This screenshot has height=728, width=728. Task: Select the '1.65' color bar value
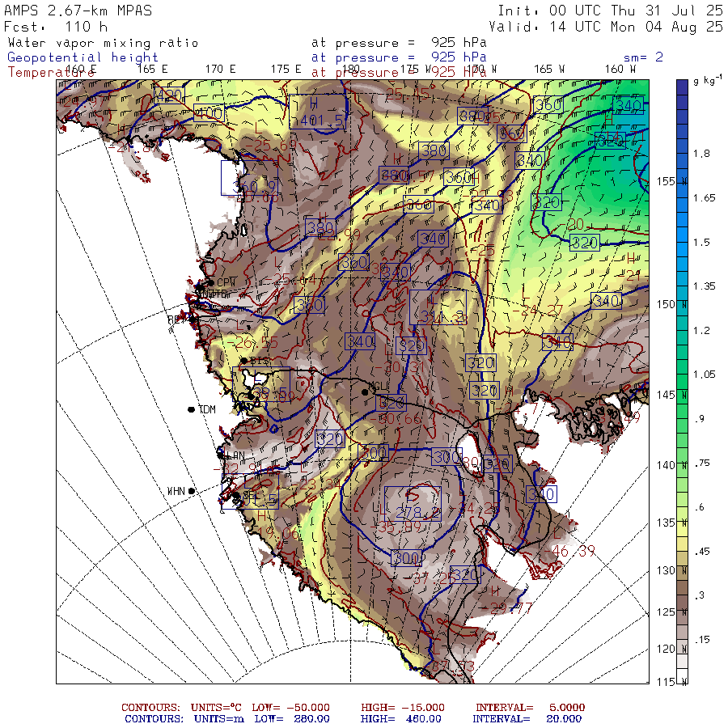click(705, 198)
